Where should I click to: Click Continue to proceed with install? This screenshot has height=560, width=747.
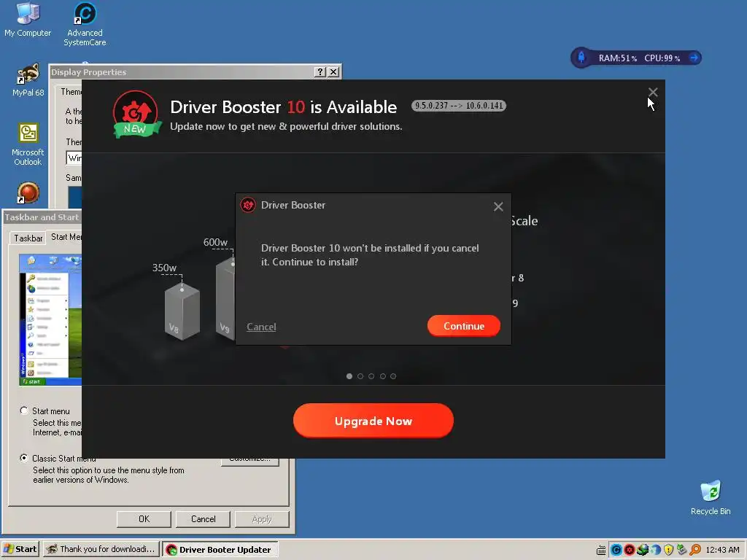pos(463,326)
